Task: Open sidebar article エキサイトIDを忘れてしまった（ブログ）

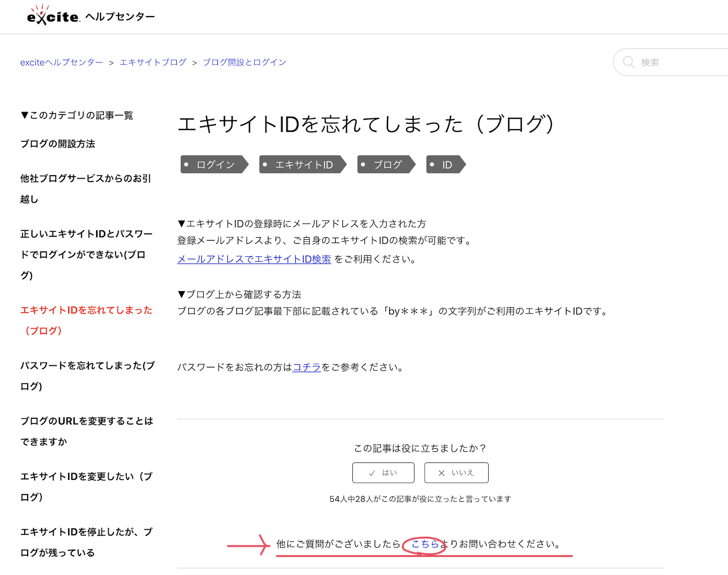Action: click(x=86, y=320)
